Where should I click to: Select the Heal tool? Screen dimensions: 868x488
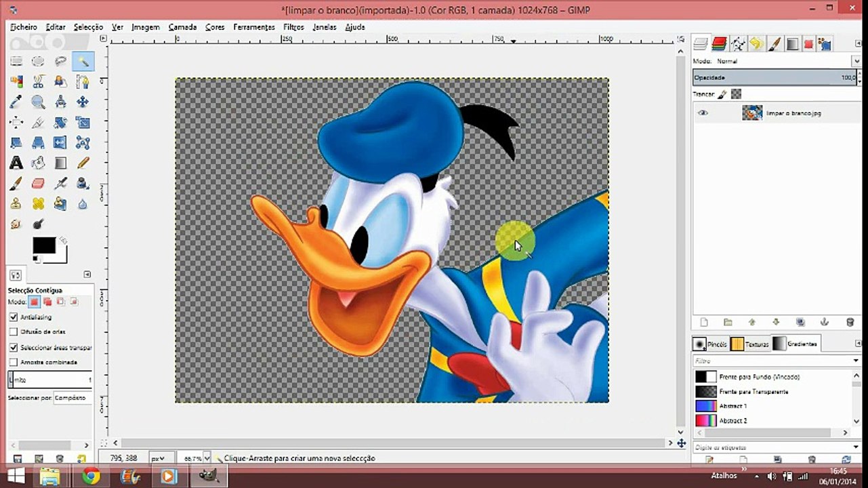click(x=39, y=204)
